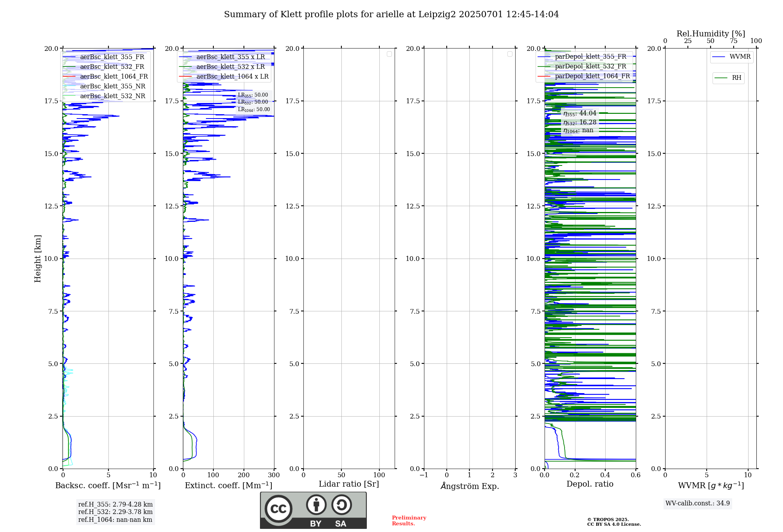Image resolution: width=783 pixels, height=532 pixels.
Task: Select legend entry aerBsc_klett_355_FR
Action: pos(104,57)
